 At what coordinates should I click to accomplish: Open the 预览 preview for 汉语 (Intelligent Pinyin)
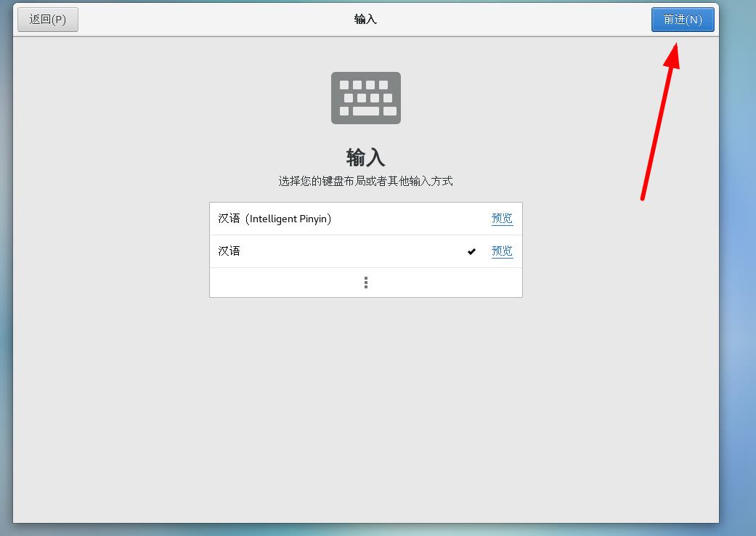point(502,218)
